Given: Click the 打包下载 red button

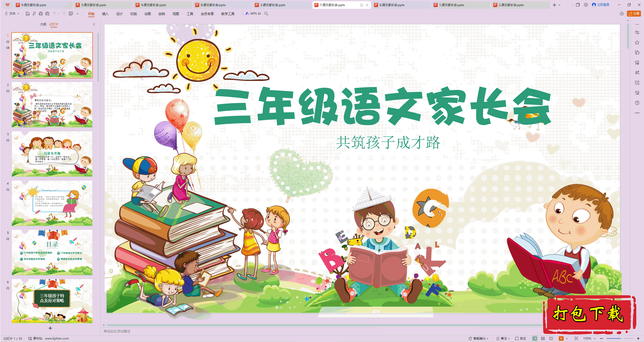Looking at the screenshot, I should (x=589, y=314).
